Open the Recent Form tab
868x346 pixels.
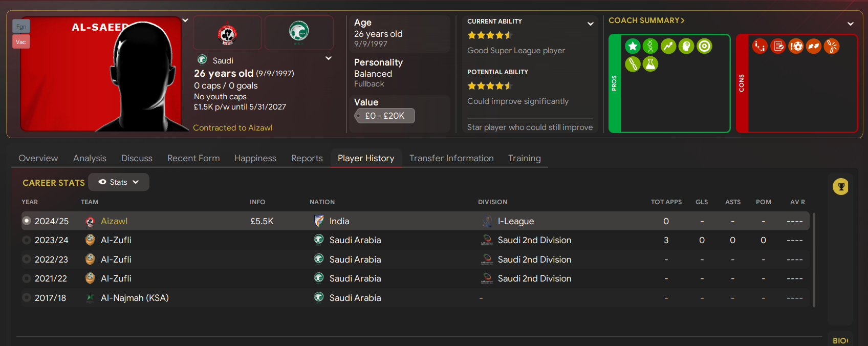click(x=193, y=158)
